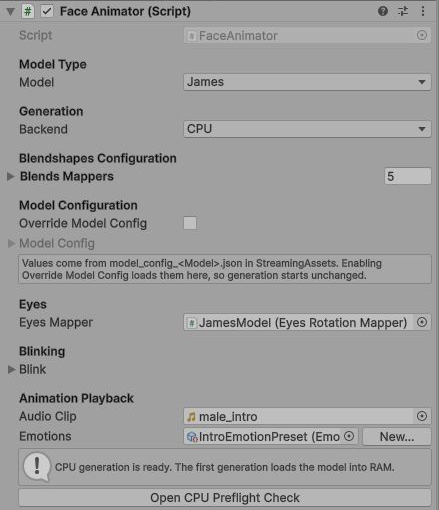Open the component three-dot context menu
Viewport: 439px width, 510px height.
(x=423, y=11)
